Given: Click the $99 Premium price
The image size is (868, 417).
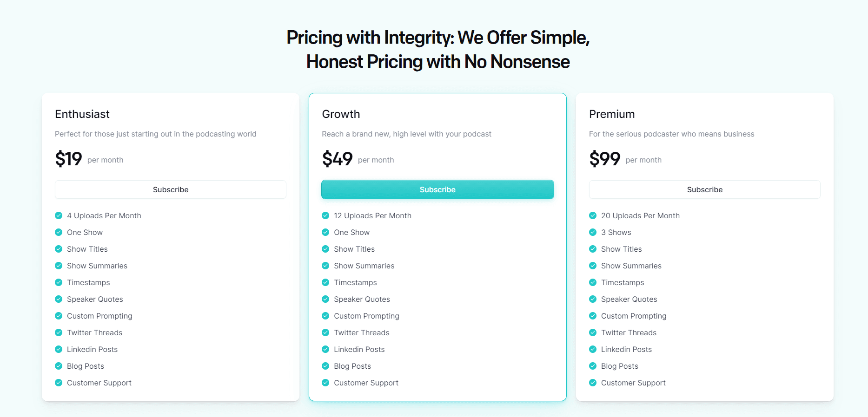Looking at the screenshot, I should [605, 159].
